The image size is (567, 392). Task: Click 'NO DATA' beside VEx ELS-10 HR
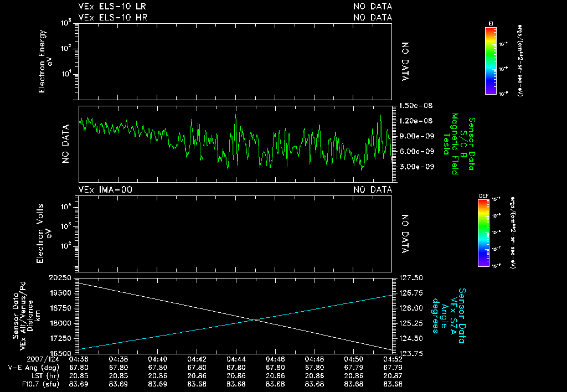tap(373, 17)
